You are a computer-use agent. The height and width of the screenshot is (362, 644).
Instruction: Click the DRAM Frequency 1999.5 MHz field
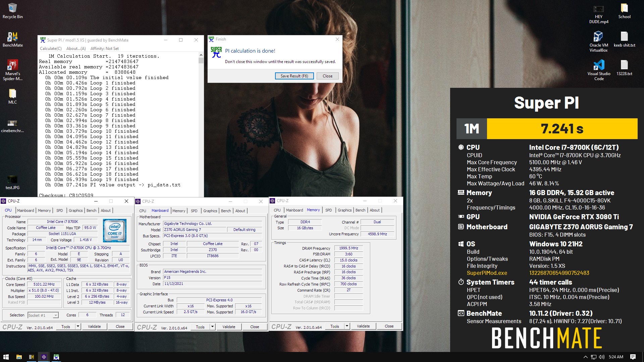(x=348, y=248)
